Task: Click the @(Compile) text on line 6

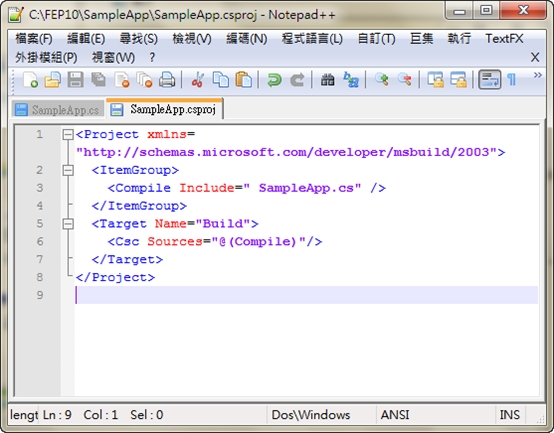Action: (258, 242)
